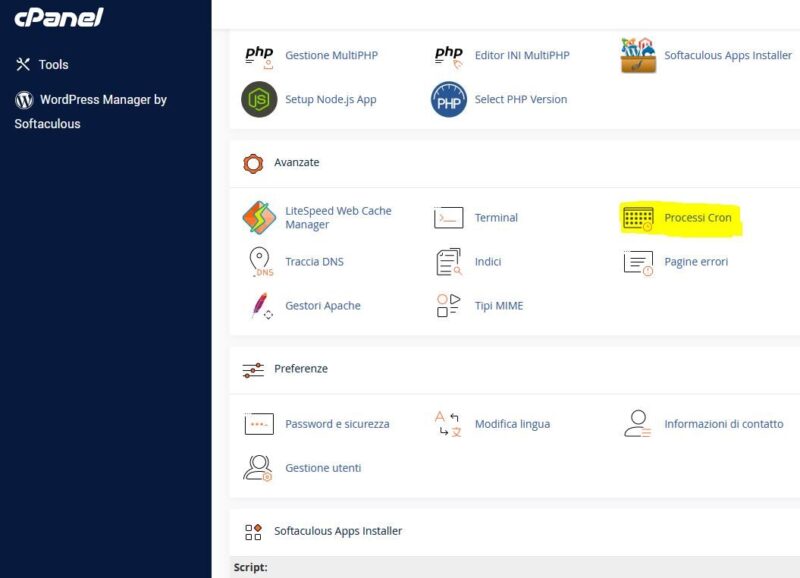Viewport: 800px width, 578px height.
Task: Open Editor INI MultiPHP link
Action: click(x=522, y=55)
